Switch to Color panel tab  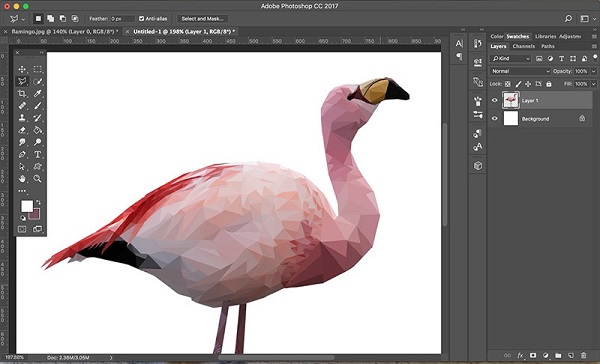(497, 36)
